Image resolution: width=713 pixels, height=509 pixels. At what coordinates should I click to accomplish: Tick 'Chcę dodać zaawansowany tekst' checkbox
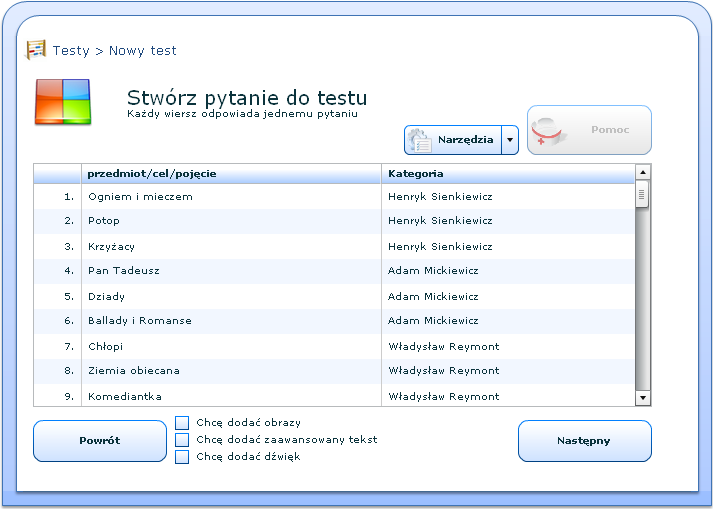182,439
